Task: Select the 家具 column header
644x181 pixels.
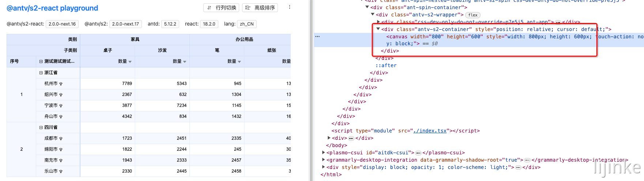Action: [x=135, y=39]
